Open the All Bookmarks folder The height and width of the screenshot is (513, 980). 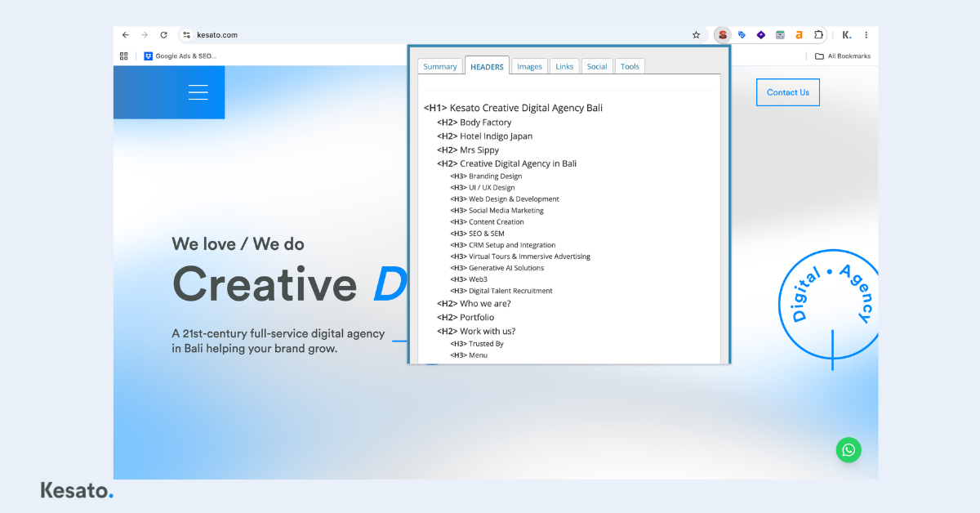(843, 56)
